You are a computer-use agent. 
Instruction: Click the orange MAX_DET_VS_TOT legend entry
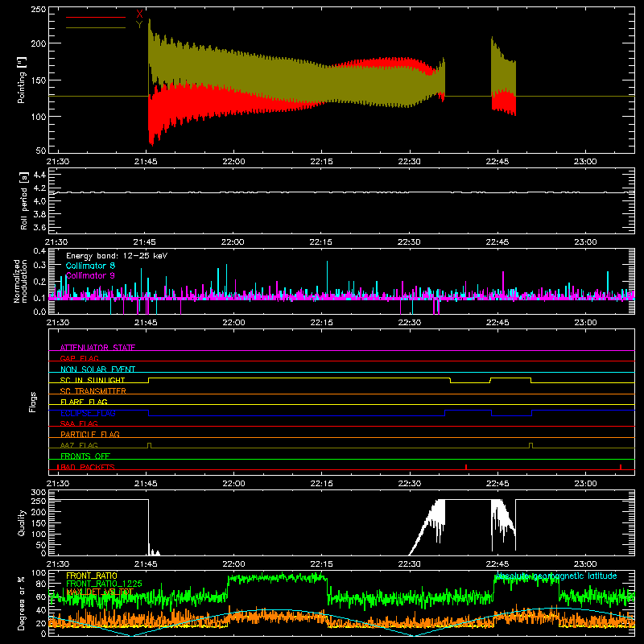point(100,592)
